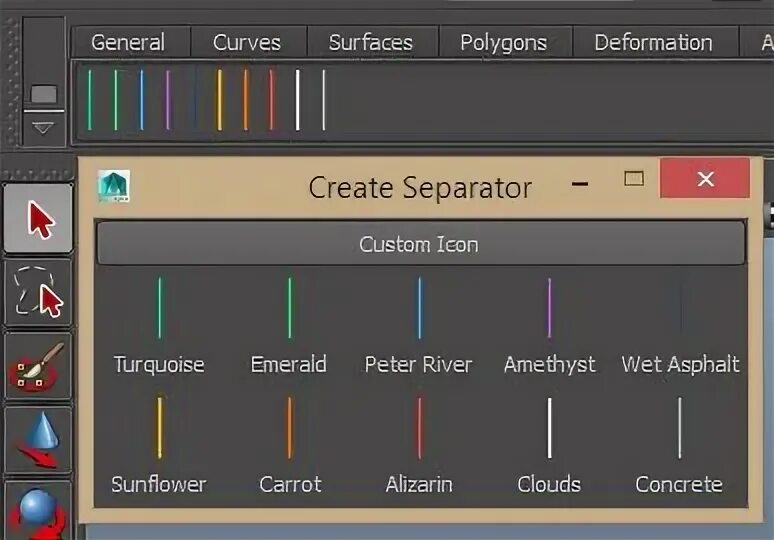This screenshot has width=774, height=540.
Task: Maximize the Create Separator window
Action: 633,179
